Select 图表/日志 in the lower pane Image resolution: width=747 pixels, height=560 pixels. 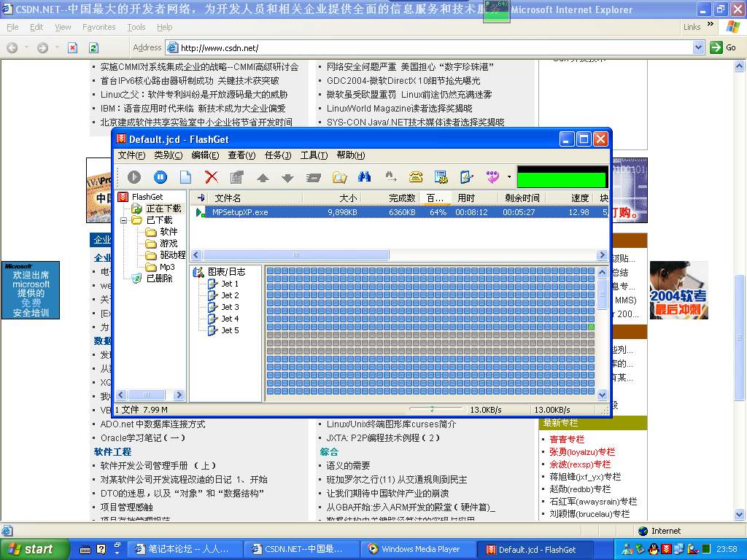point(226,272)
